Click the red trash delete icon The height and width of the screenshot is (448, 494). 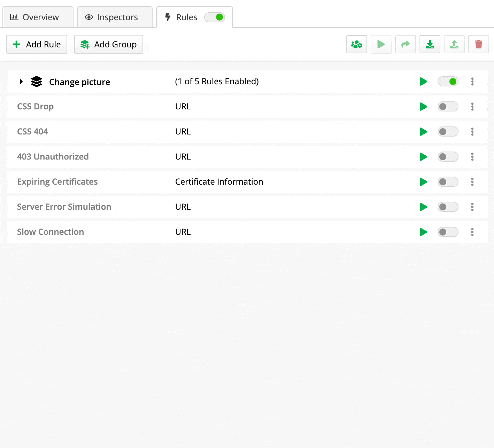point(479,44)
